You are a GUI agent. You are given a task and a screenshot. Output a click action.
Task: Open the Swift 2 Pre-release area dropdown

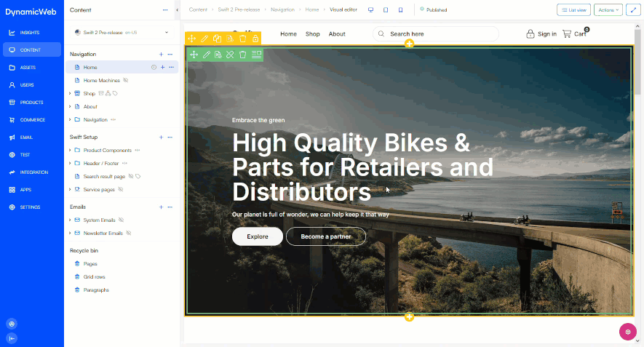point(122,33)
